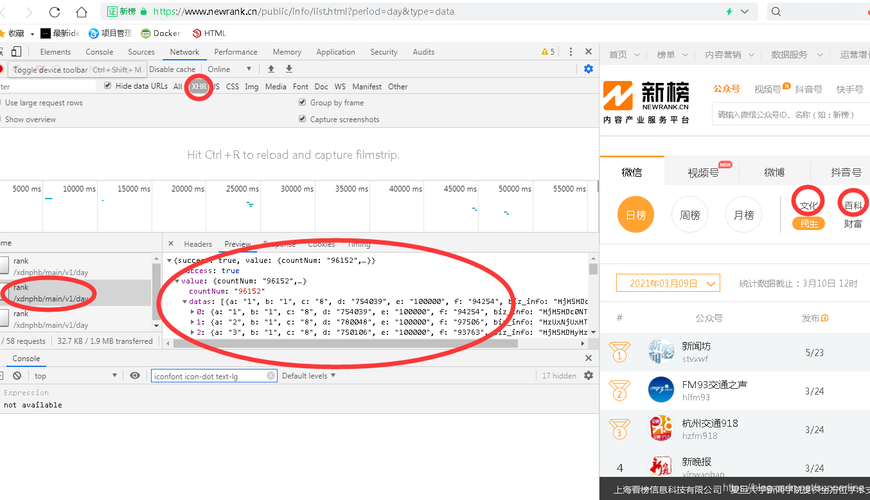Switch to the Elements tab
This screenshot has width=870, height=500.
(x=55, y=52)
